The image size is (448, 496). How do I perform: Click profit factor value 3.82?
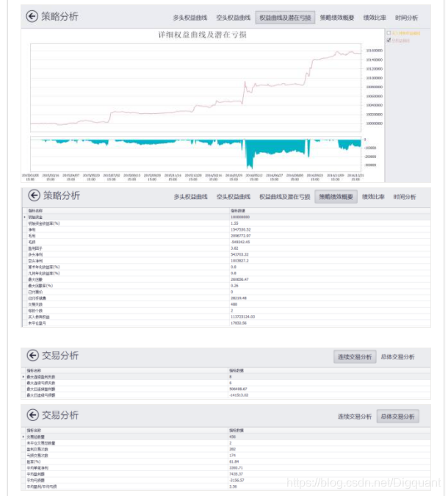pos(234,248)
